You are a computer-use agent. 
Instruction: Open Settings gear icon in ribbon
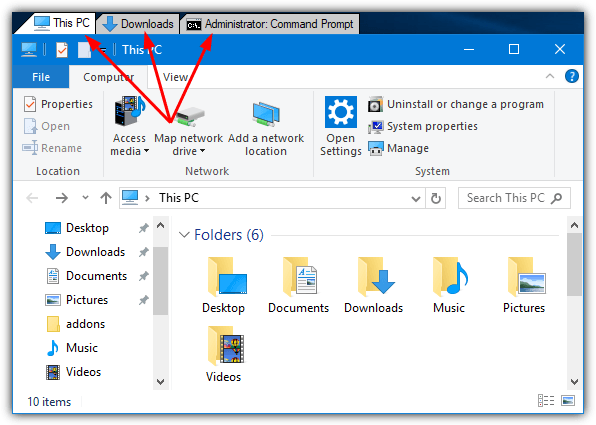341,112
